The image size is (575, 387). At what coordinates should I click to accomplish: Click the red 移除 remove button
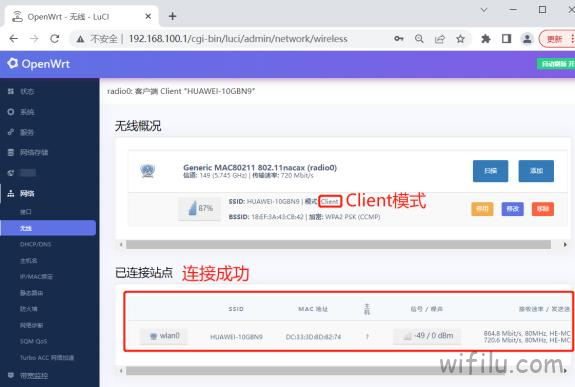543,209
